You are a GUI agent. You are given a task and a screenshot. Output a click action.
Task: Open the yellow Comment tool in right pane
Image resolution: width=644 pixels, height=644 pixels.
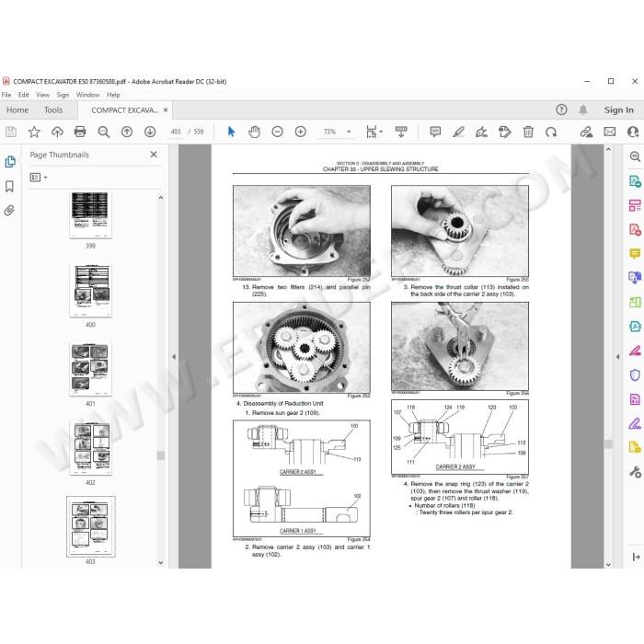click(x=635, y=253)
